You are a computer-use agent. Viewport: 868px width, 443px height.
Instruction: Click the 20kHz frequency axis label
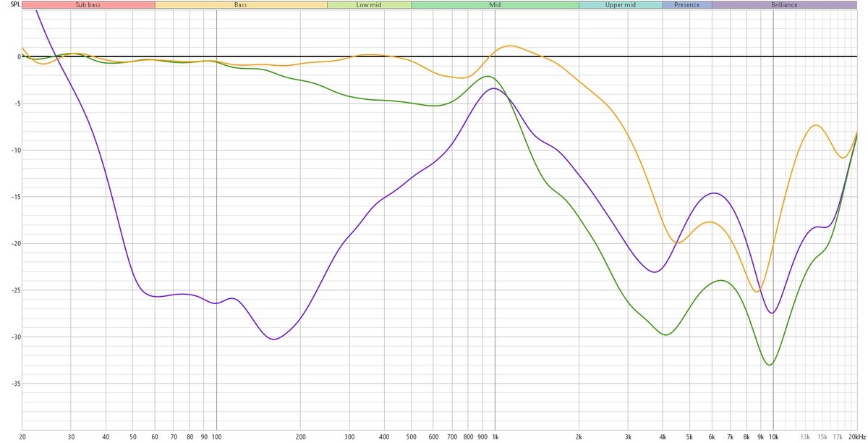tap(857, 437)
